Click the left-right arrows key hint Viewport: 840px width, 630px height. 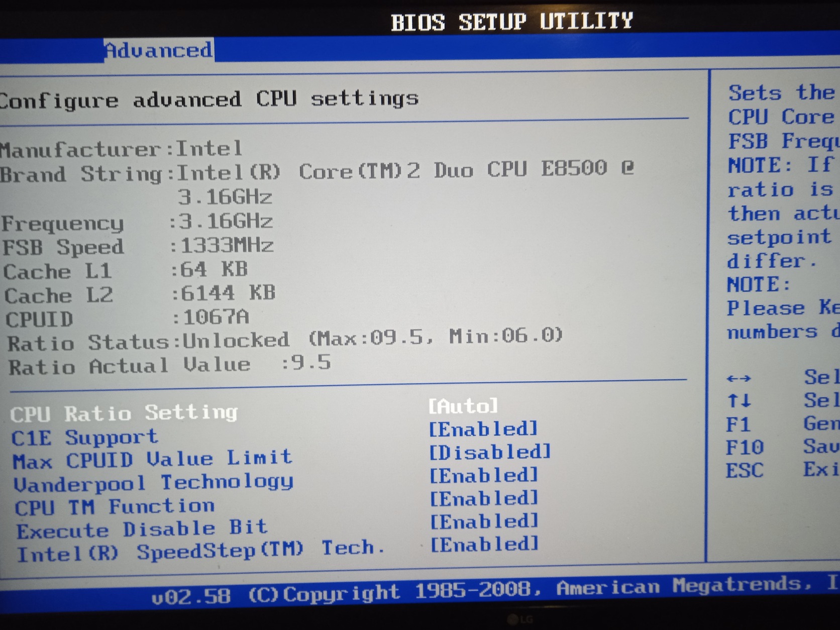[x=739, y=378]
